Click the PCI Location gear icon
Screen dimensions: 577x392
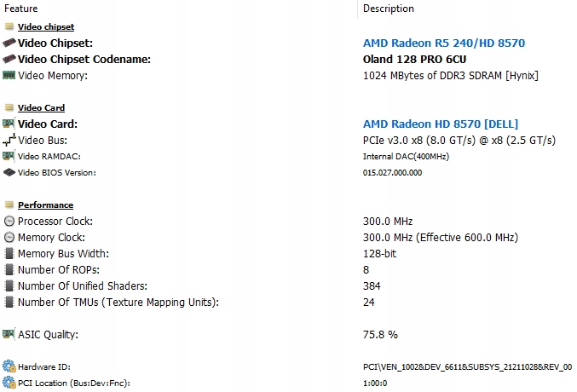(x=9, y=383)
